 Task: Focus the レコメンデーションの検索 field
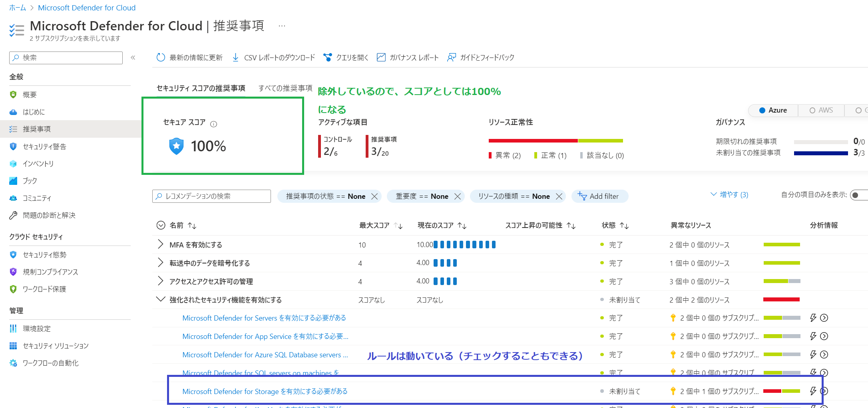pyautogui.click(x=211, y=196)
